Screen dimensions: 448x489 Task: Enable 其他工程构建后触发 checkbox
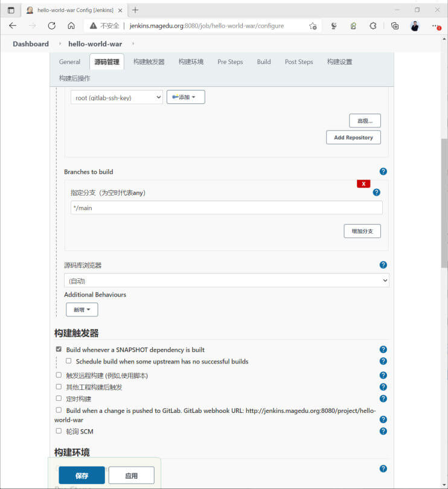59,387
